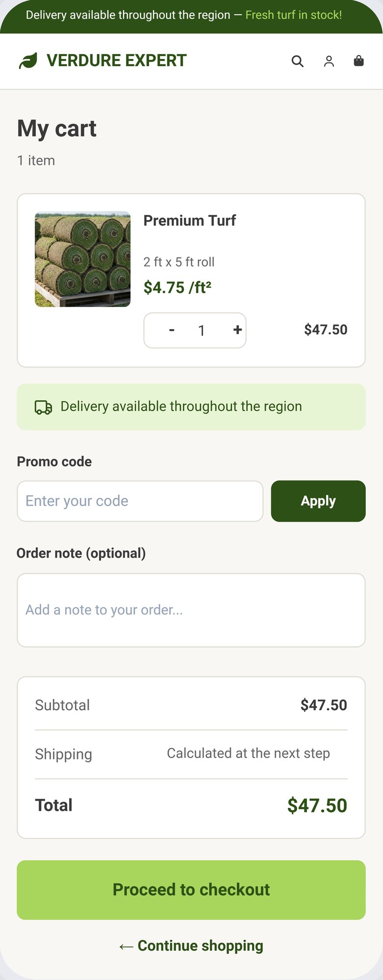Click the Verdure Expert leaf logo
The width and height of the screenshot is (383, 980).
pyautogui.click(x=28, y=61)
